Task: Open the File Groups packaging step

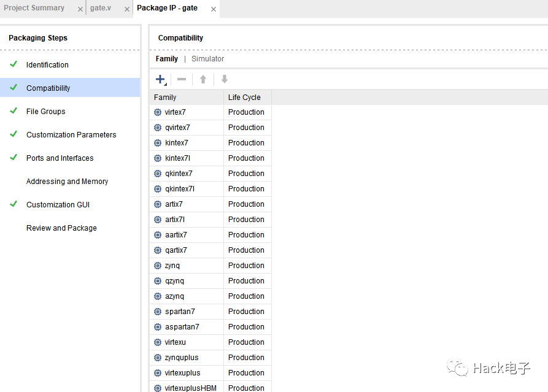Action: pyautogui.click(x=46, y=112)
